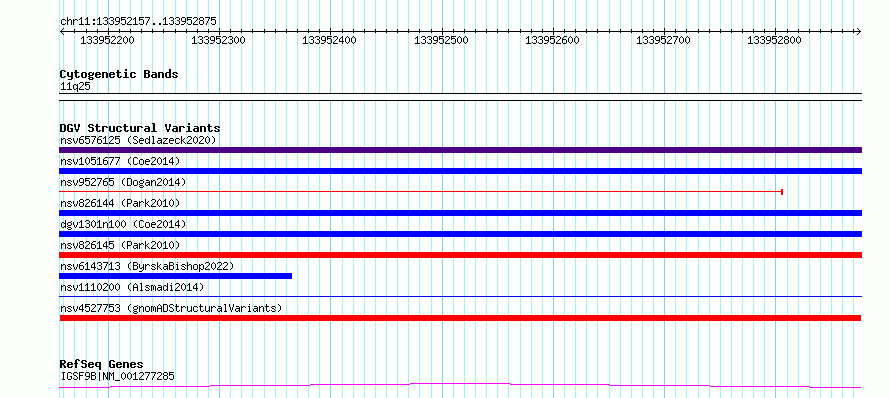890x398 pixels.
Task: Open the nsv826145 (Park2010) variant label
Action: [120, 245]
